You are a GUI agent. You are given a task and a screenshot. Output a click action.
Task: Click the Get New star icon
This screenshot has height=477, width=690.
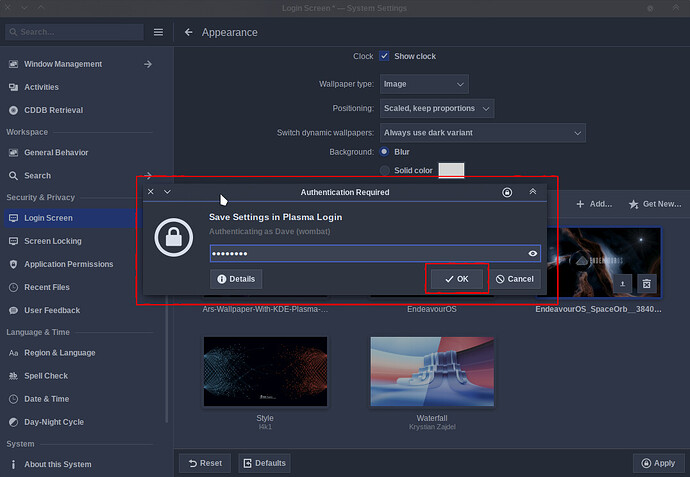click(x=634, y=204)
